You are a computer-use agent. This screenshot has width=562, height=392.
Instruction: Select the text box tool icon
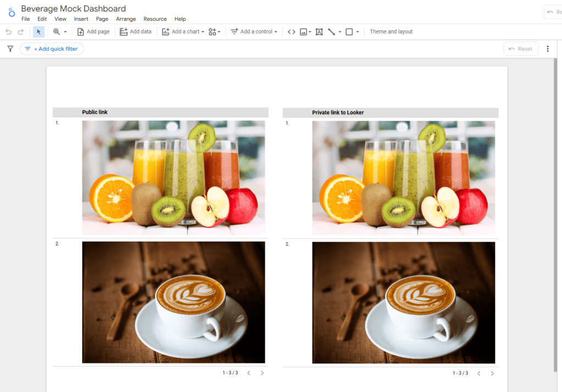pos(319,32)
